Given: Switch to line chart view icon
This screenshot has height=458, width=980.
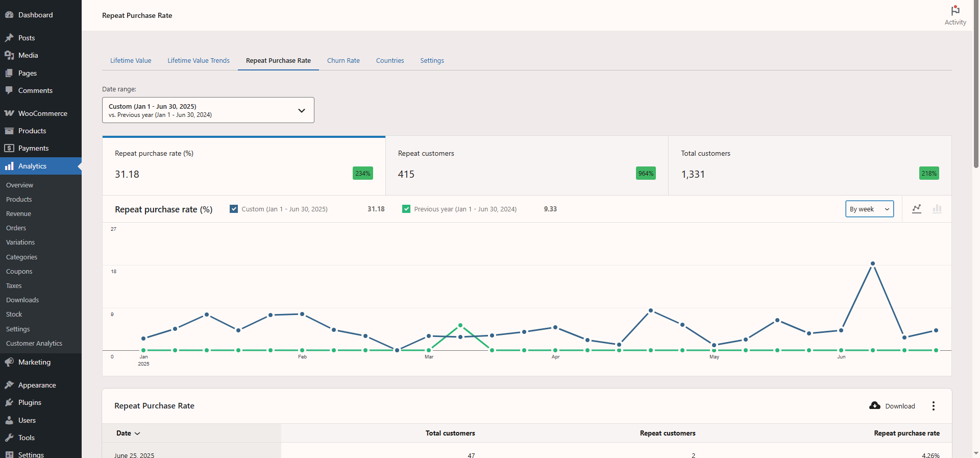Looking at the screenshot, I should 917,209.
